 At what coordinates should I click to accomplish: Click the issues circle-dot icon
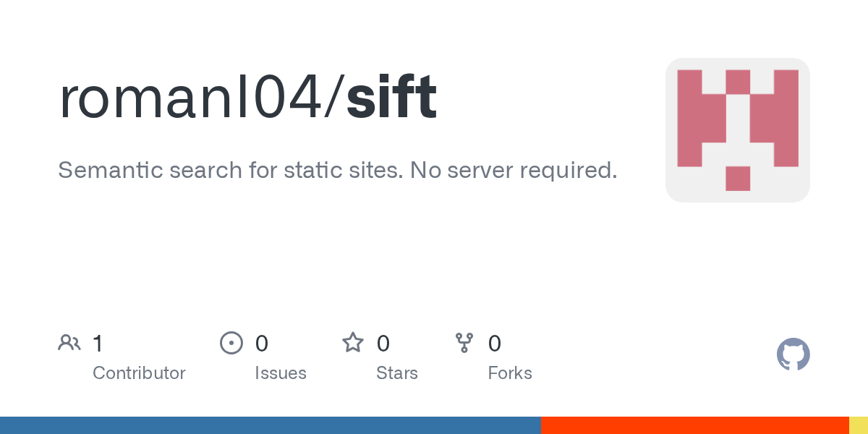(231, 343)
